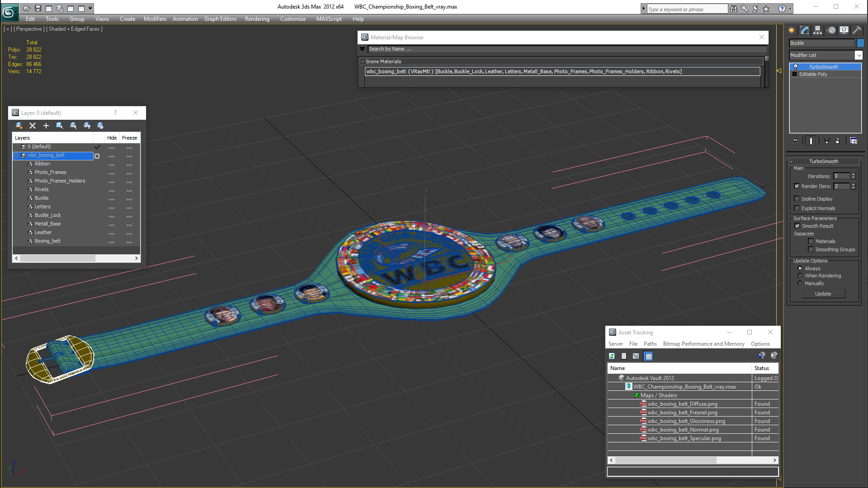Click the Buckle object name field
This screenshot has height=488, width=868.
click(822, 43)
